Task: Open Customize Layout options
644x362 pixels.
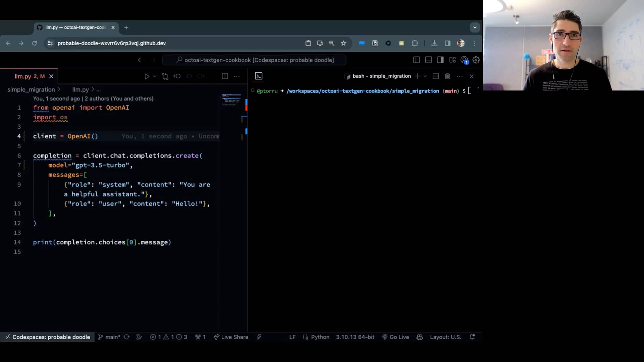Action: point(452,60)
